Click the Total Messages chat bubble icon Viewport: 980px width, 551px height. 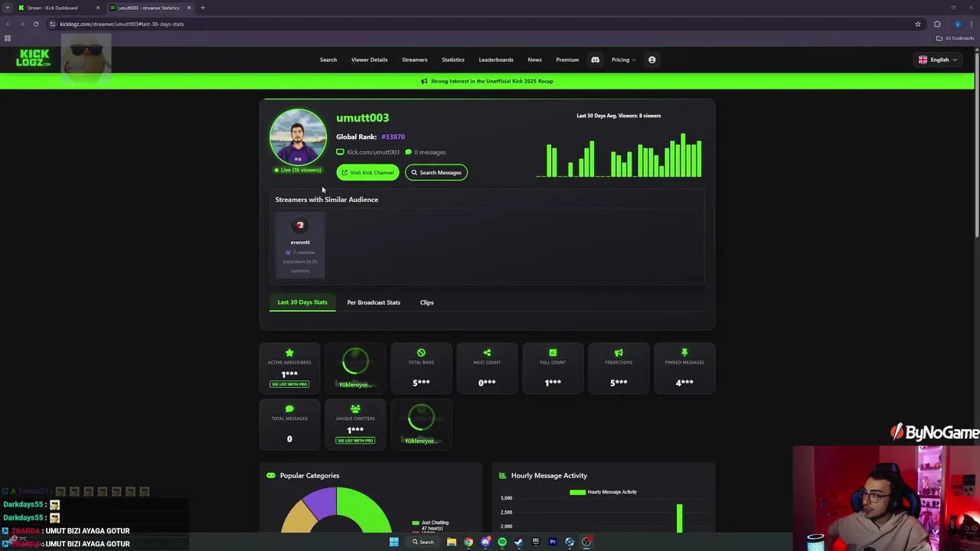(x=289, y=409)
